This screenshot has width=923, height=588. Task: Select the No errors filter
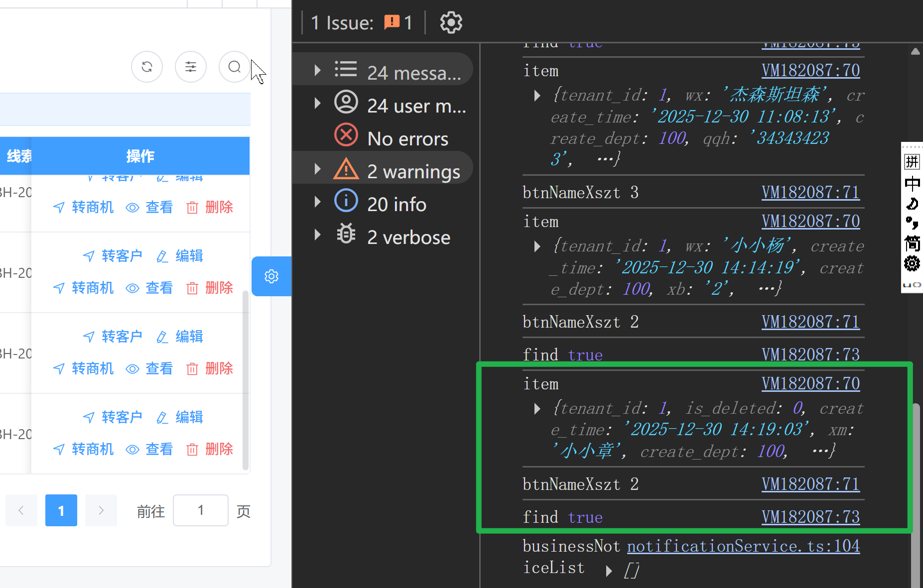407,138
